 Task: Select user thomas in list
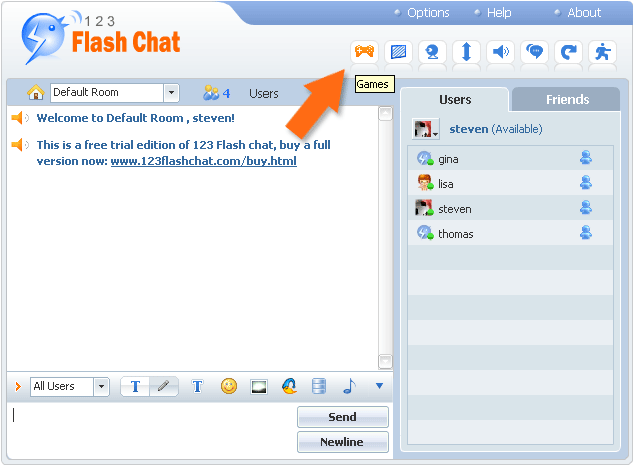point(510,233)
